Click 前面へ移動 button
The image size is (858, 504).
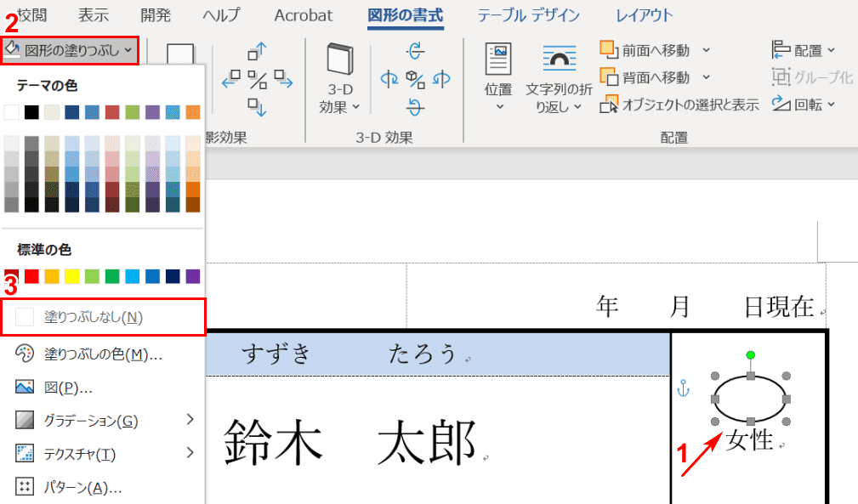click(645, 50)
